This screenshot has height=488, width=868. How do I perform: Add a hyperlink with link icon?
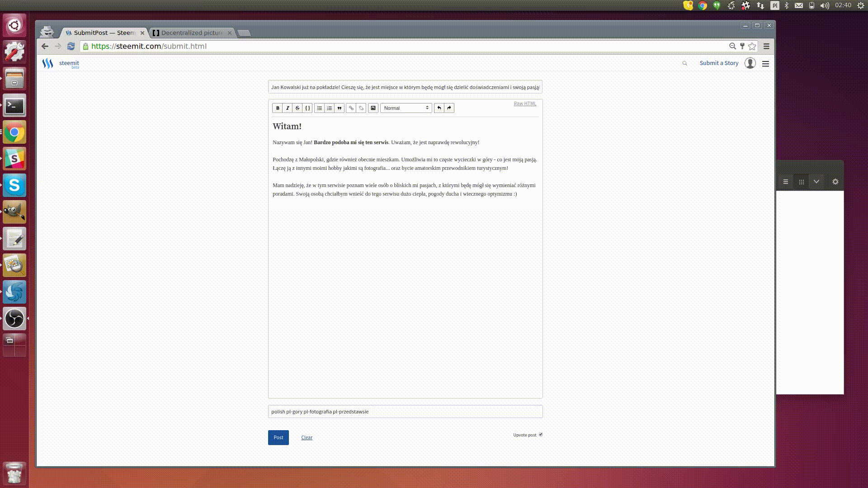(x=351, y=108)
